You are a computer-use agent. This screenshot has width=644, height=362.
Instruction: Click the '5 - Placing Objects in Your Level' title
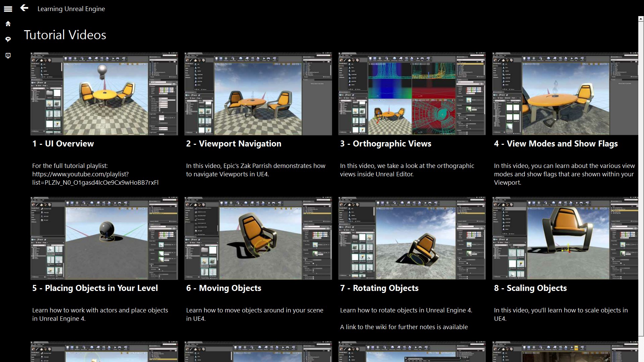coord(95,288)
